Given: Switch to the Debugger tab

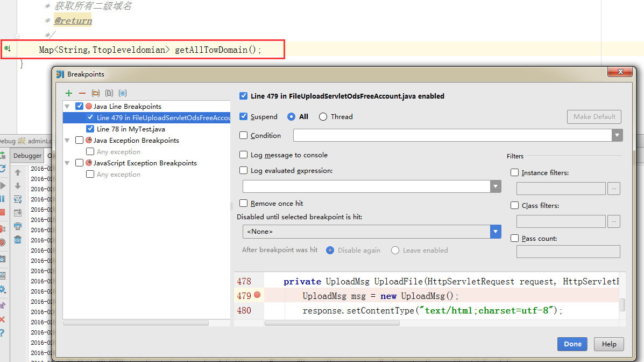Looking at the screenshot, I should point(27,156).
